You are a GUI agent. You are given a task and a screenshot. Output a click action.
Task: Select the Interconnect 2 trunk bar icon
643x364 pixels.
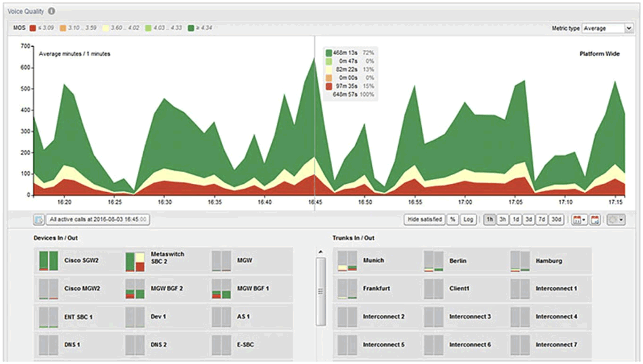(x=347, y=318)
